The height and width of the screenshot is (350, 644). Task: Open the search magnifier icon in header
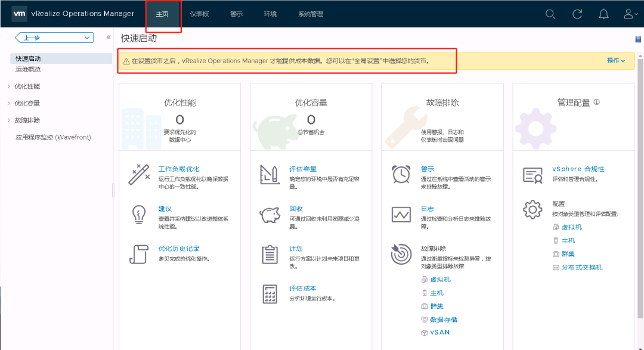tap(550, 14)
